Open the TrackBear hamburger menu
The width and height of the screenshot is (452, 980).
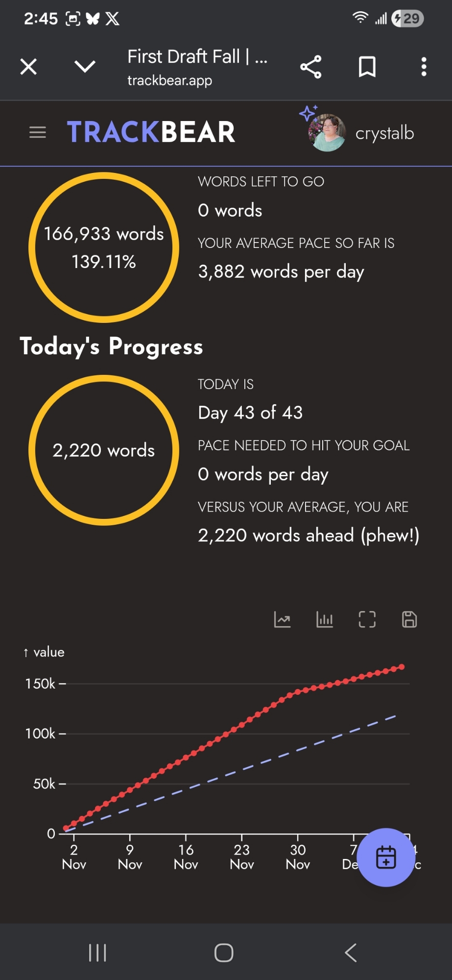(x=38, y=132)
